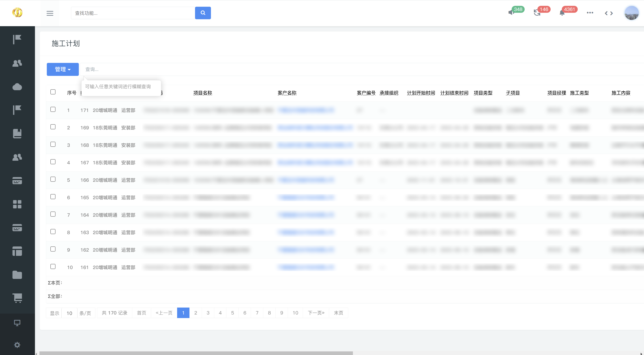Open announcements megaphone icon with 348 badge

point(511,13)
